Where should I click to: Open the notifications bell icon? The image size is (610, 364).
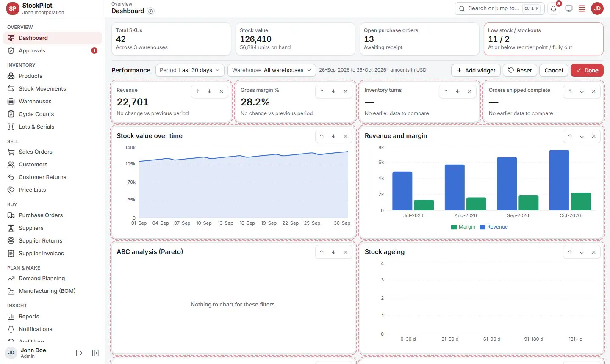point(553,8)
